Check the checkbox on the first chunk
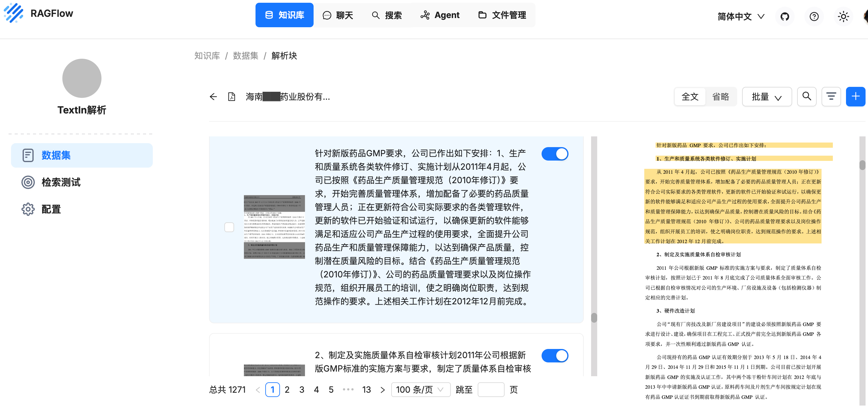 click(230, 227)
